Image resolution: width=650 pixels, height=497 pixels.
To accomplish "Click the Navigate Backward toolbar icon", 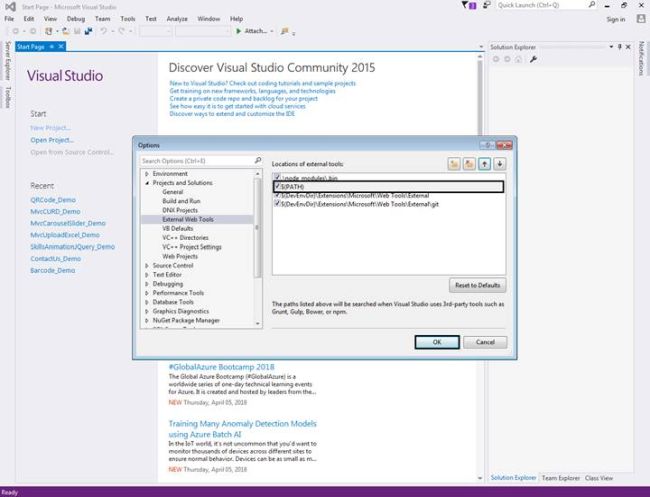I will coord(16,31).
